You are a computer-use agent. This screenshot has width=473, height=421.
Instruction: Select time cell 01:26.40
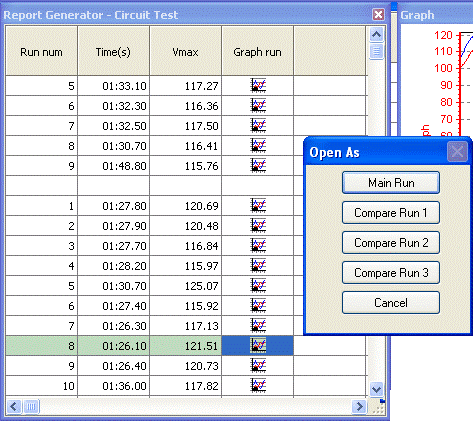[113, 366]
